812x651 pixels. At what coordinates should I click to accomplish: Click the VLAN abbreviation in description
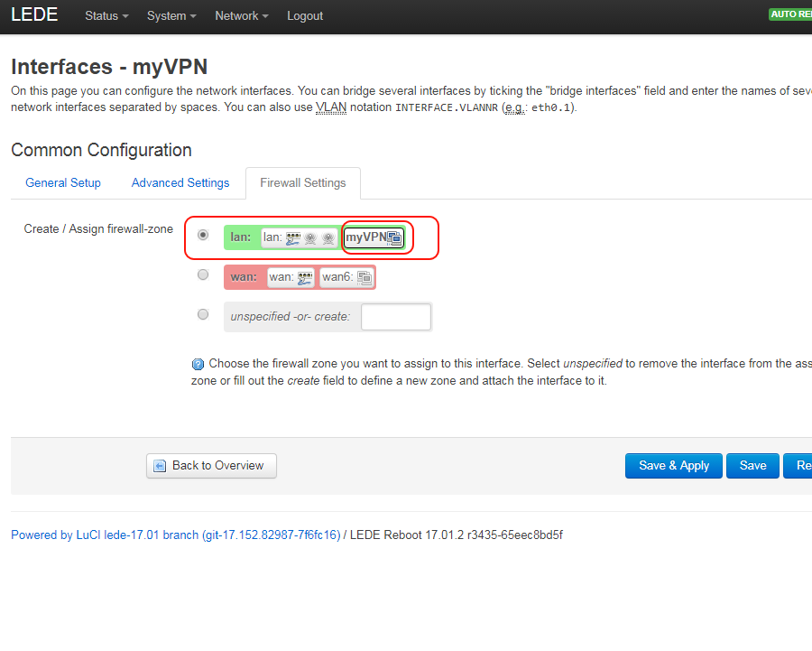(x=331, y=107)
